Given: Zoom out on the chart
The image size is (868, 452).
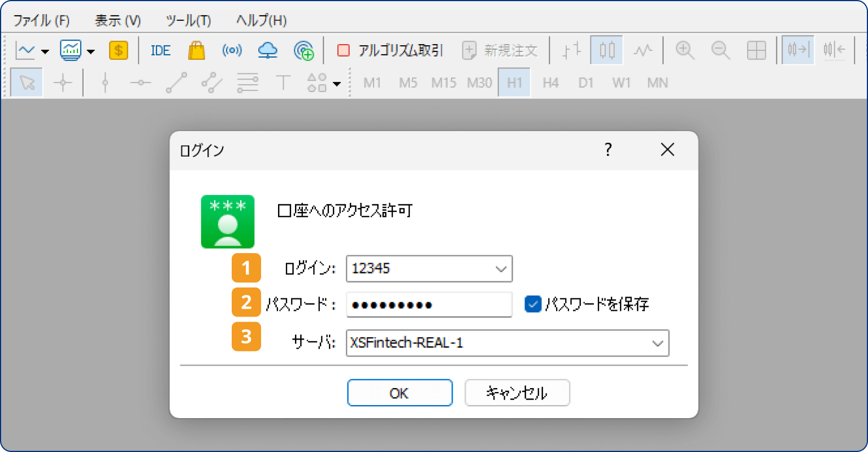Looking at the screenshot, I should [721, 51].
